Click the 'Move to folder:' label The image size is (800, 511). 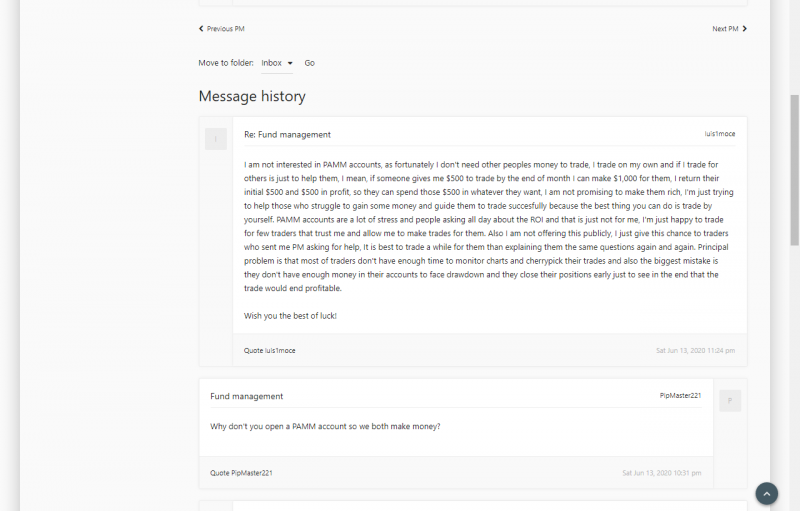[x=226, y=63]
